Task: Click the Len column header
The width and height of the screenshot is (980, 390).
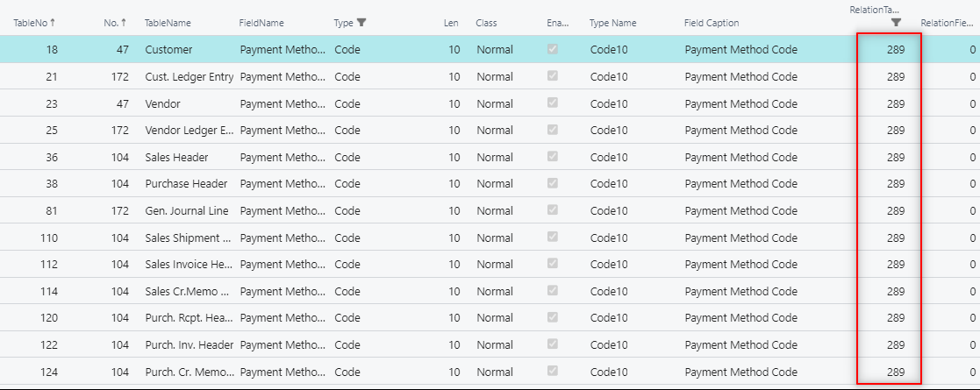Action: pyautogui.click(x=451, y=23)
